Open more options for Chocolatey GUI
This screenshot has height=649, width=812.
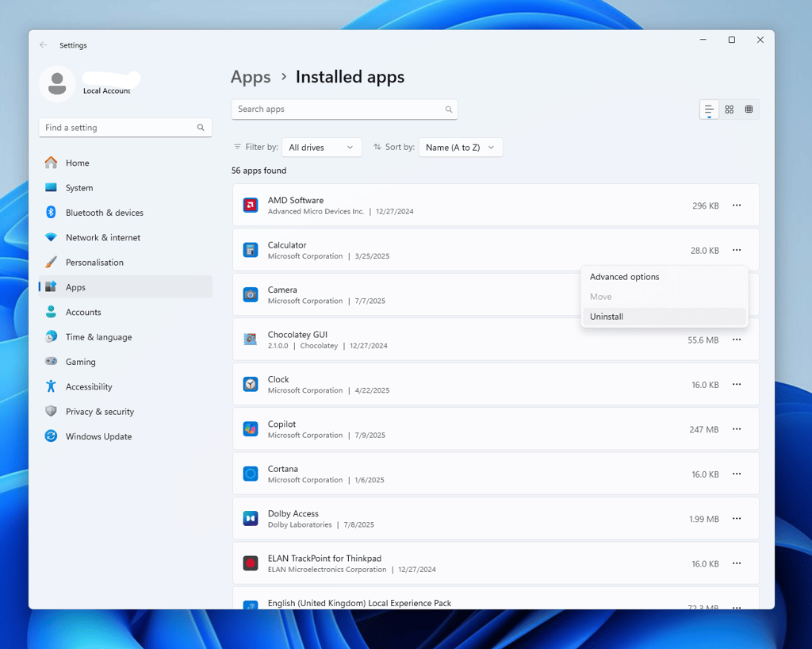(737, 340)
